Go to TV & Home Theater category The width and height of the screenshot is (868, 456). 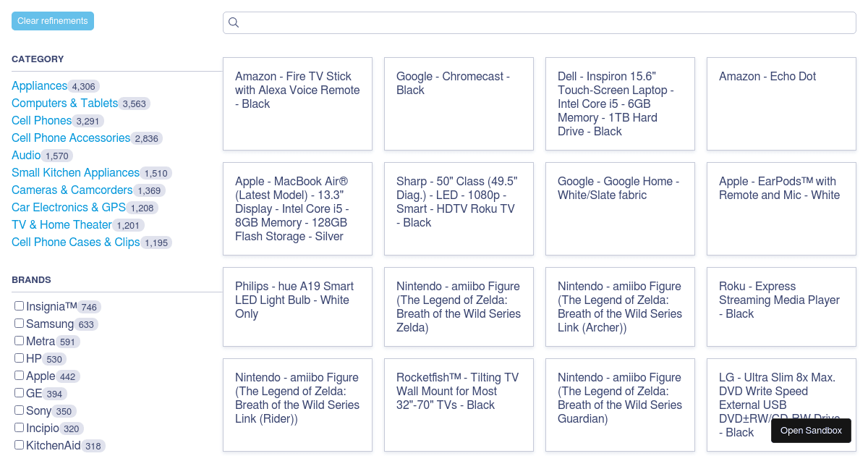pyautogui.click(x=61, y=225)
